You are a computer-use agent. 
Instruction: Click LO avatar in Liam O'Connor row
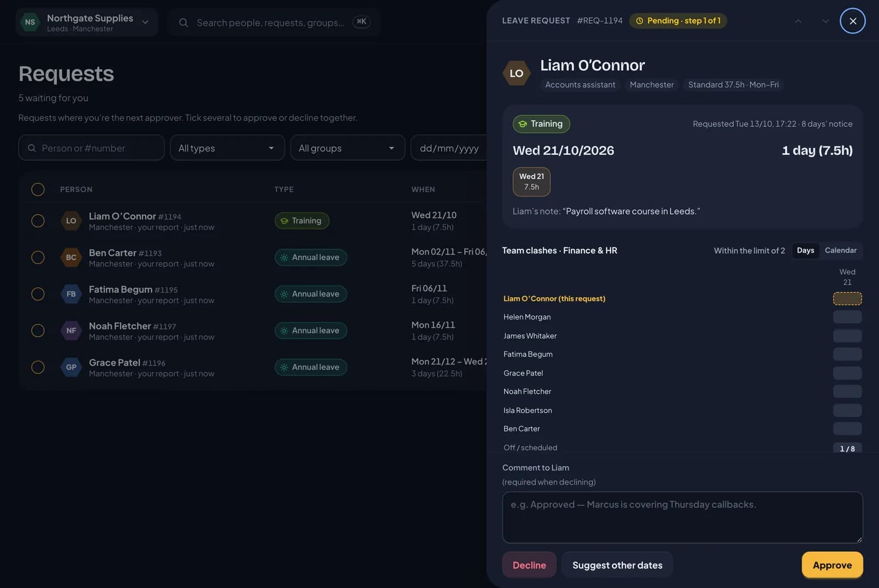(x=71, y=221)
